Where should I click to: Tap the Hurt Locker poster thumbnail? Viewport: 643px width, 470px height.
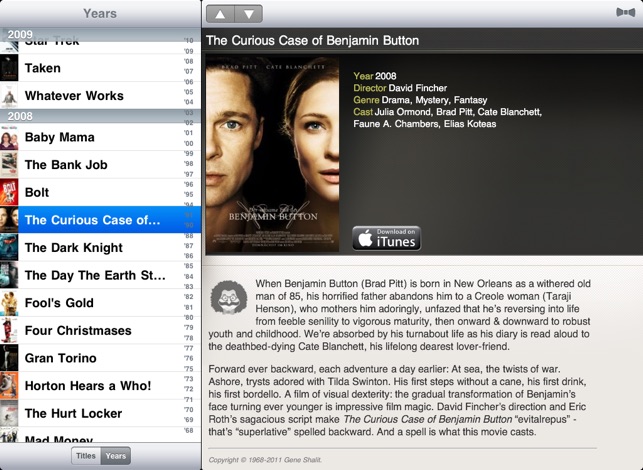click(9, 413)
